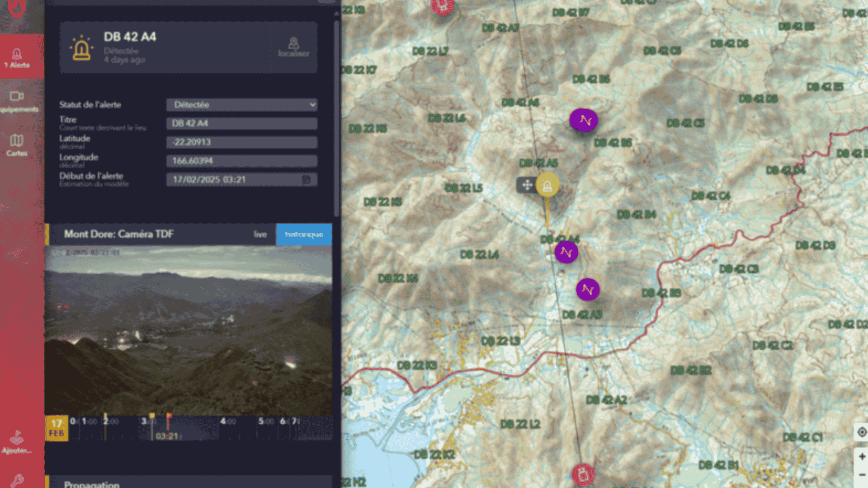Click the DB 42 B2 grid label on map
Screen dimensions: 868x488
point(691,371)
